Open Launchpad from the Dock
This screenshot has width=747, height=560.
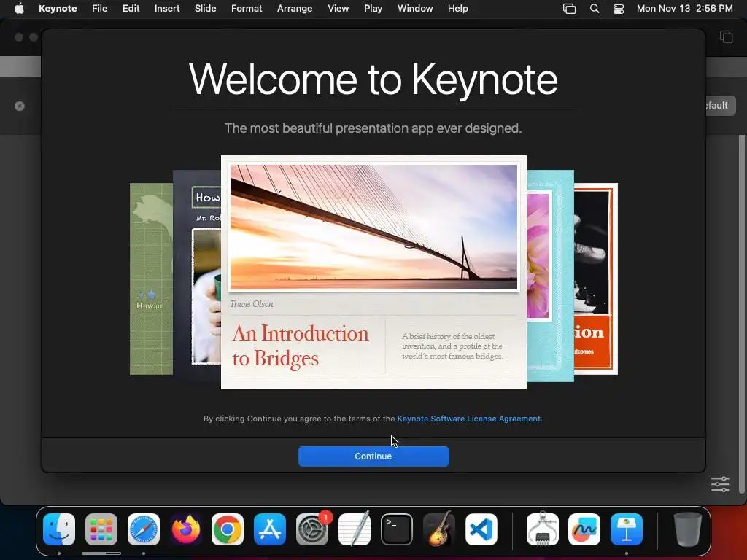pos(101,529)
